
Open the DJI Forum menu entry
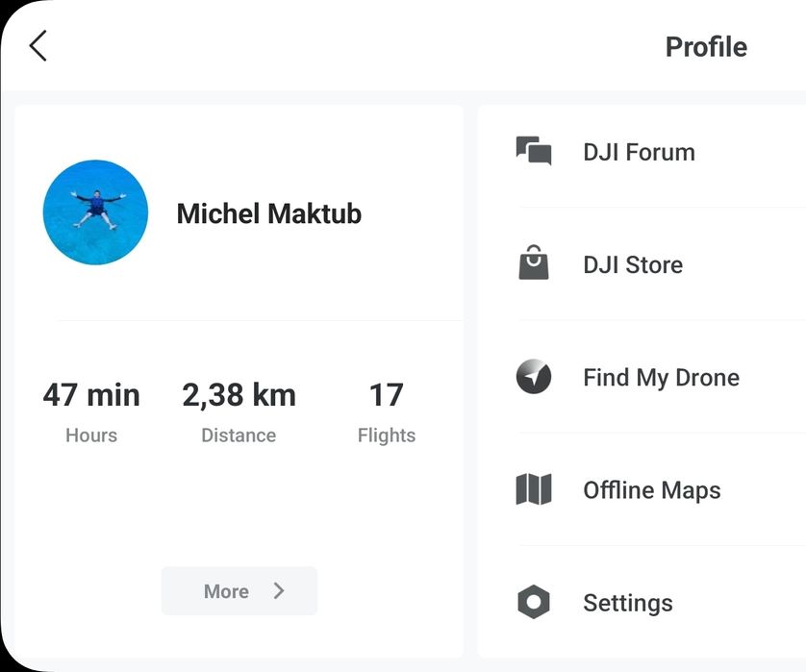coord(642,152)
